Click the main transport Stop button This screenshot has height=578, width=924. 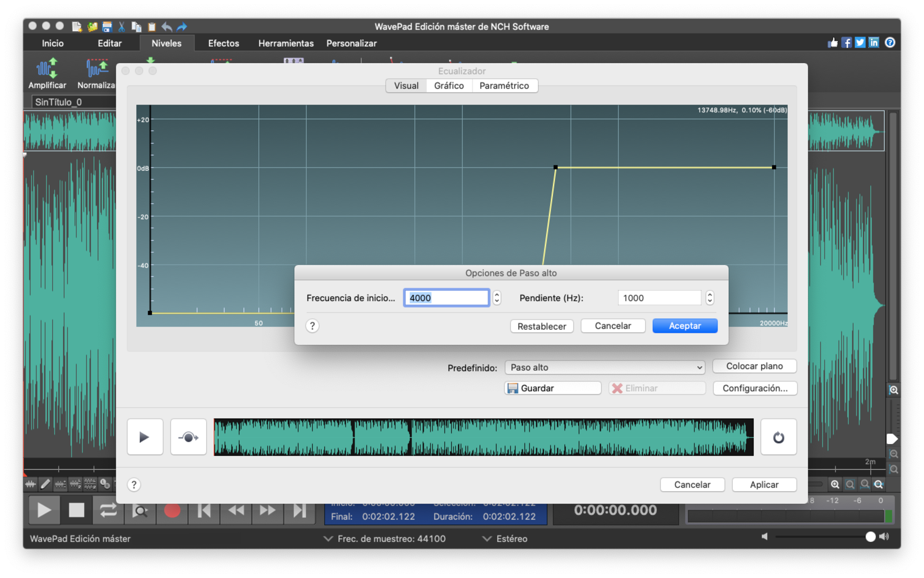[76, 510]
